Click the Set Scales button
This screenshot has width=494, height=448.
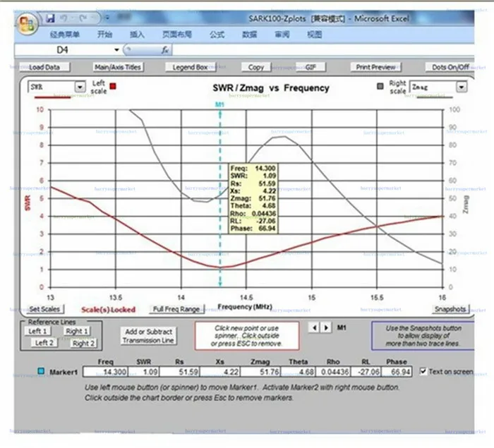pyautogui.click(x=44, y=309)
